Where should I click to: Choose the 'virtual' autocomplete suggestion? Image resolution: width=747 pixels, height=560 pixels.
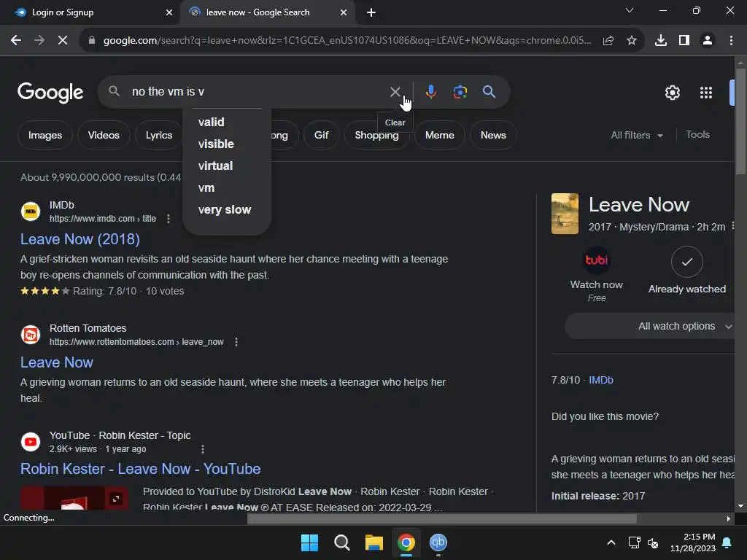[215, 166]
